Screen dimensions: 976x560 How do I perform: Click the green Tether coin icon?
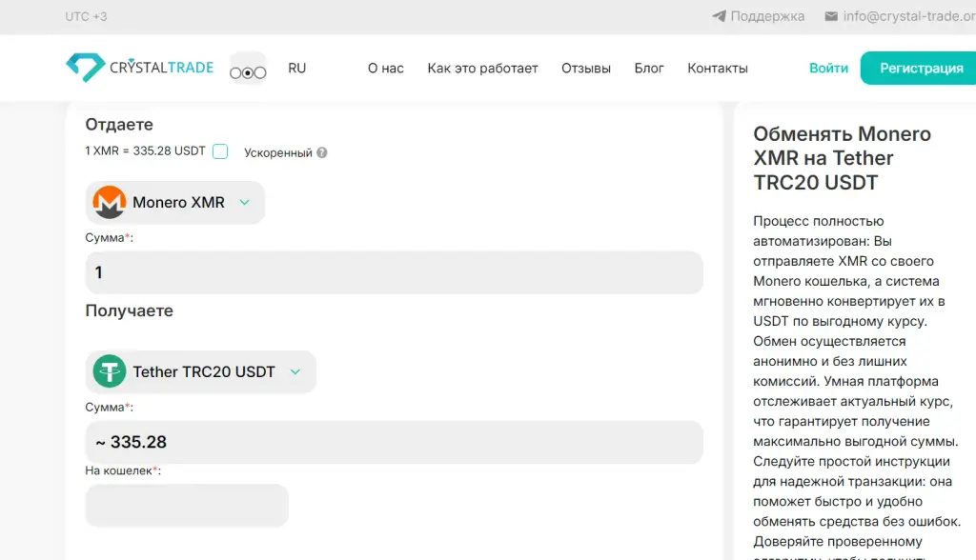pyautogui.click(x=109, y=371)
